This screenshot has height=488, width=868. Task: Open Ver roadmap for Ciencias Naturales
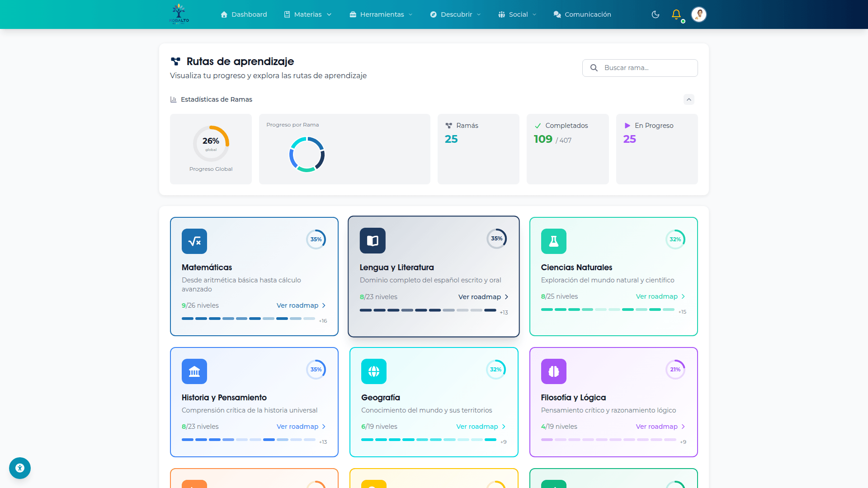(660, 296)
